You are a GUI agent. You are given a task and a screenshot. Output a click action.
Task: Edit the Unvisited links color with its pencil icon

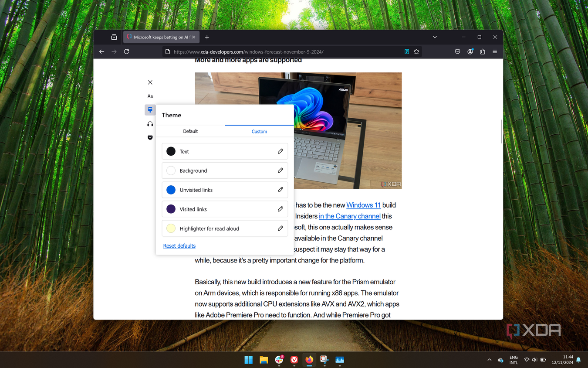(x=280, y=190)
